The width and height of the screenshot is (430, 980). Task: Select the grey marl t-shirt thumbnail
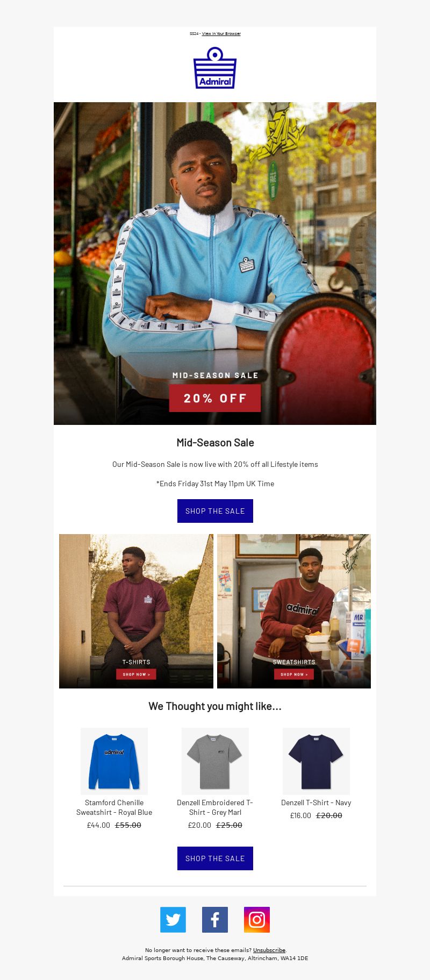click(x=215, y=761)
